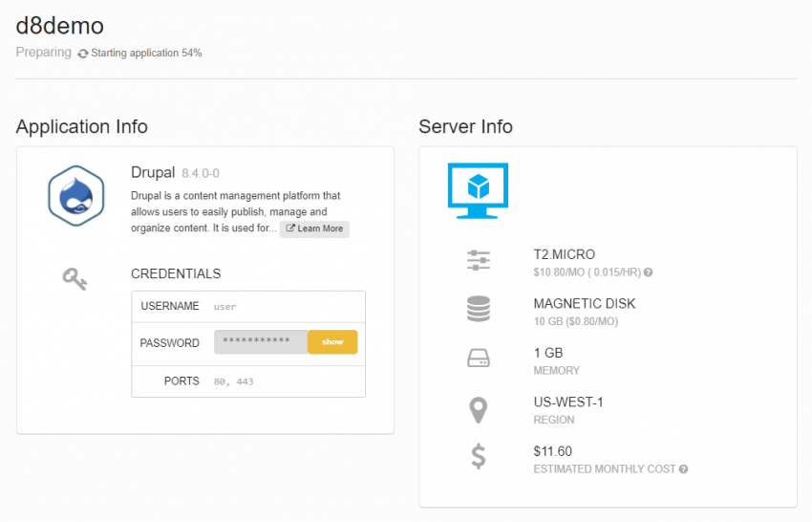The height and width of the screenshot is (522, 812).
Task: Click the US-WEST-1 region label
Action: [x=567, y=402]
